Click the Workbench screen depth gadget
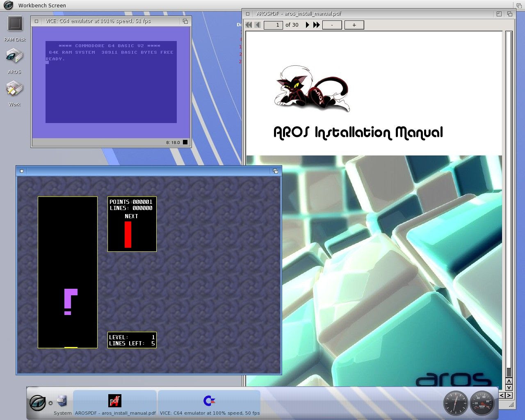The width and height of the screenshot is (525, 420). point(519,5)
